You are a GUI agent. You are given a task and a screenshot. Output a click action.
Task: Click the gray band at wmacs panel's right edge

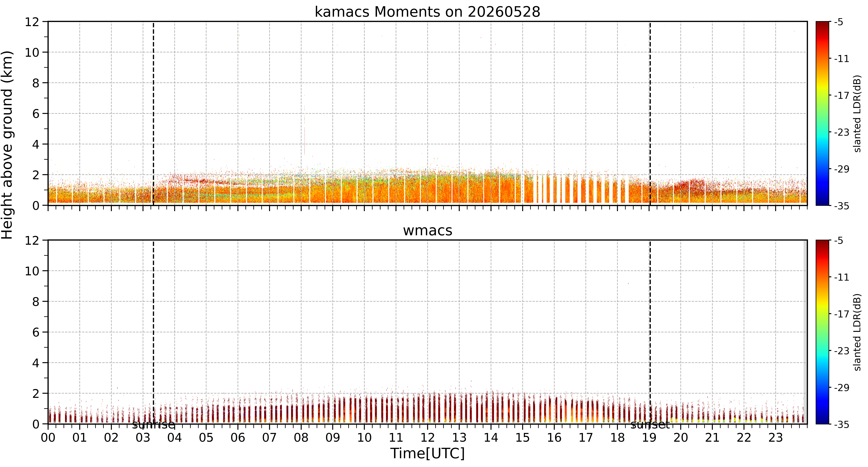[805, 332]
